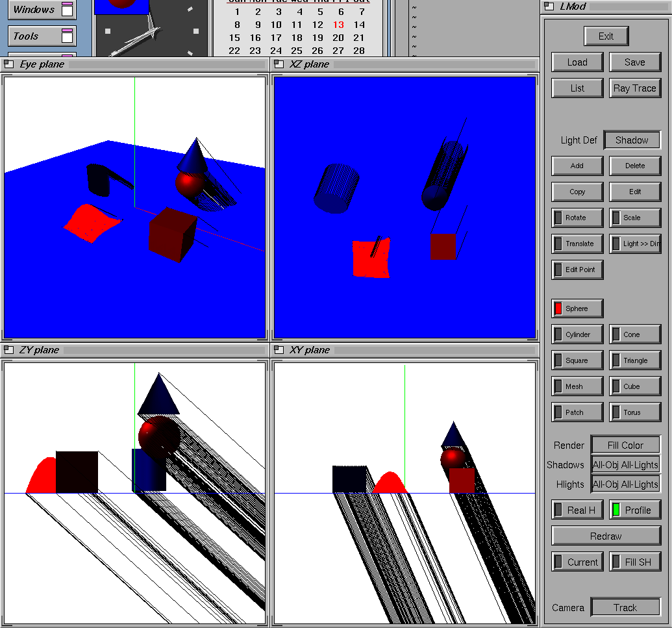Viewport: 672px width, 628px height.
Task: Toggle the Fill SH option
Action: point(635,562)
